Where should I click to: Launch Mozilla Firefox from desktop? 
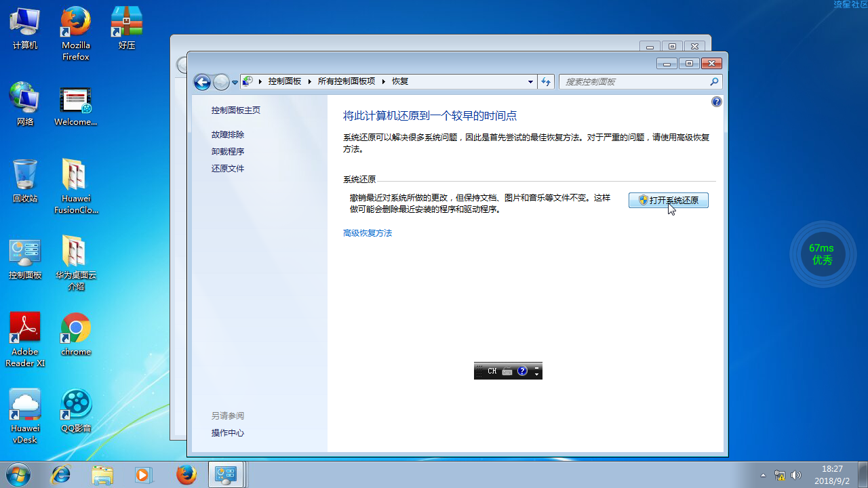click(76, 34)
